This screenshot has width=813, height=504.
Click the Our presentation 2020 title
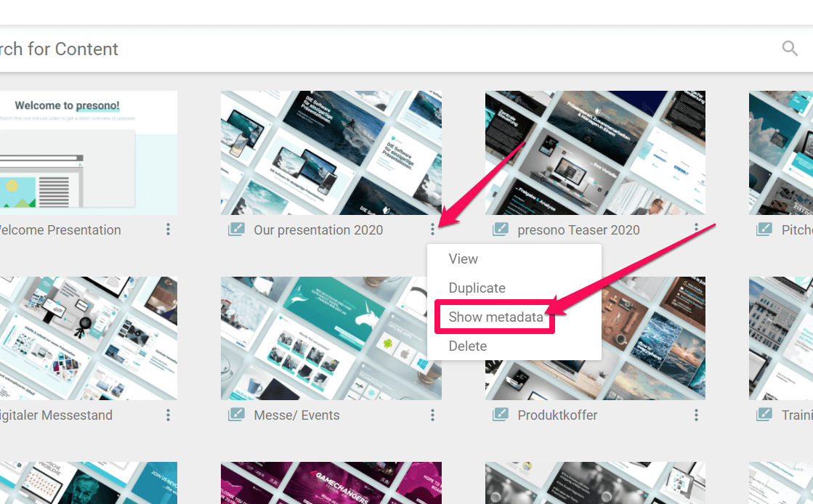coord(318,230)
